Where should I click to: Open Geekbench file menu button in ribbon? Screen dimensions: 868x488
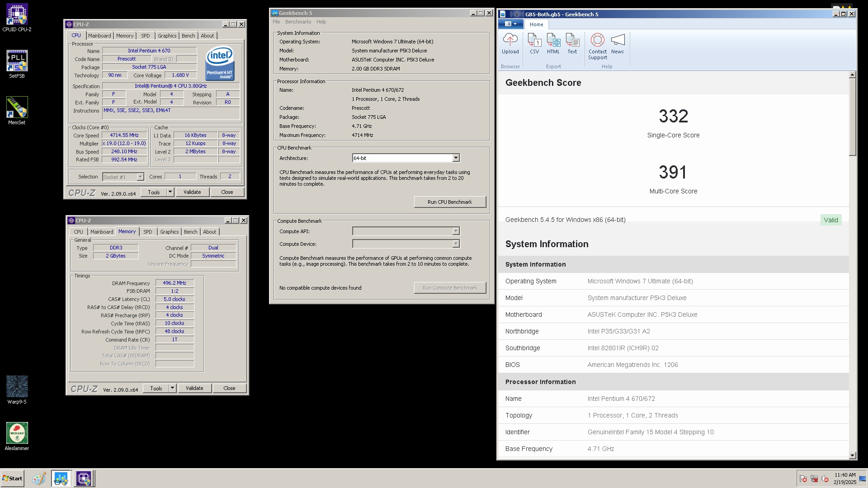tap(510, 24)
